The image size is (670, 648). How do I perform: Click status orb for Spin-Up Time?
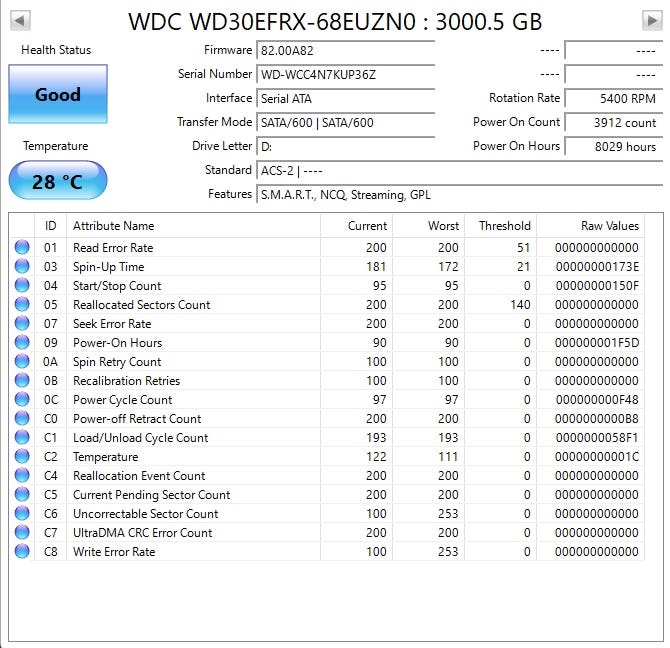22,266
